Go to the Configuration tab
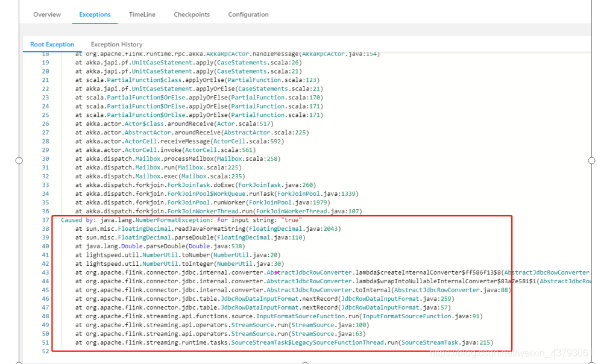This screenshot has width=598, height=364. [248, 14]
